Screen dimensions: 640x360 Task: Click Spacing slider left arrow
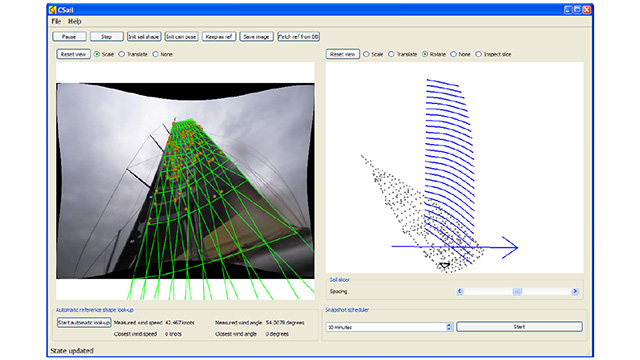pos(460,291)
